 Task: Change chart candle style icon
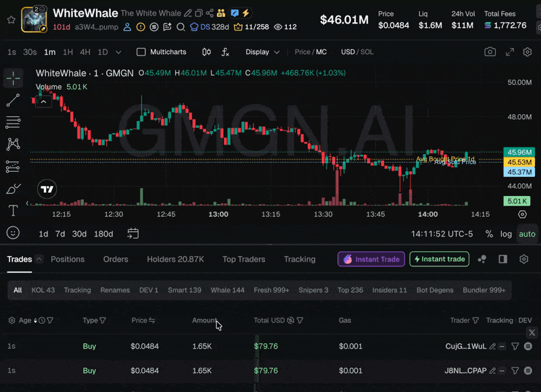[x=206, y=52]
